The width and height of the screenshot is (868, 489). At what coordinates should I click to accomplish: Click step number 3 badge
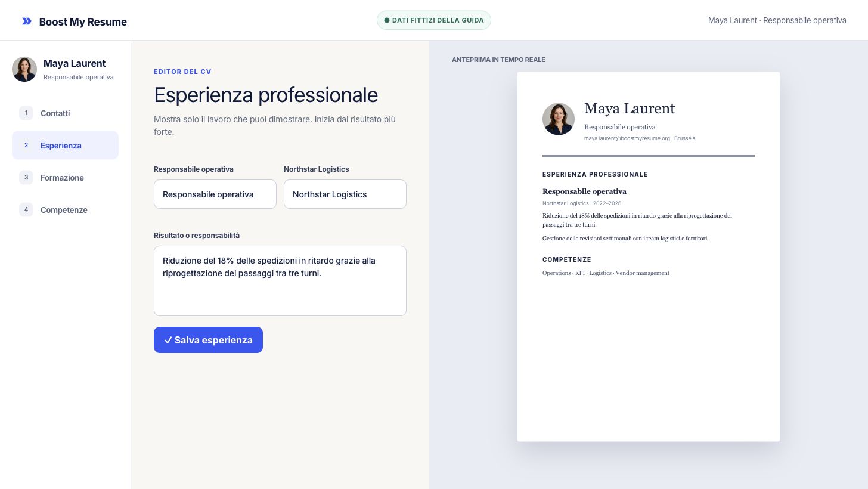click(x=26, y=177)
